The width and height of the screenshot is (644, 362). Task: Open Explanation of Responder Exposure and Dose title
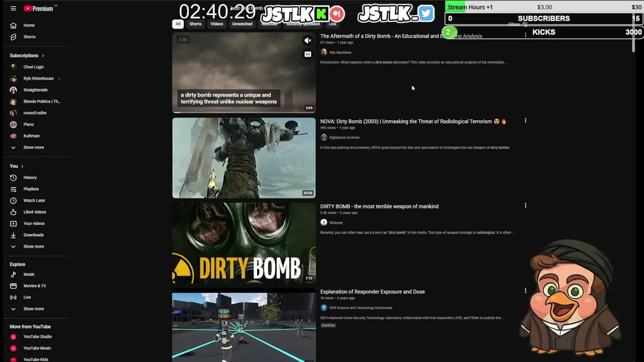coord(372,292)
